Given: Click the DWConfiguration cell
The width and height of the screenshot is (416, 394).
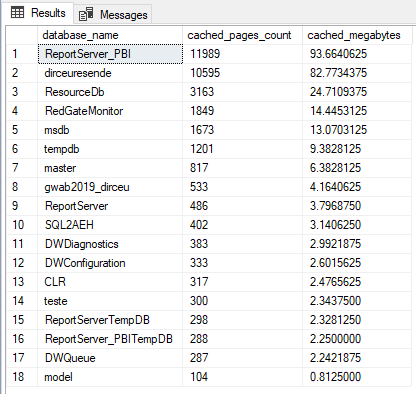Looking at the screenshot, I should pos(110,263).
